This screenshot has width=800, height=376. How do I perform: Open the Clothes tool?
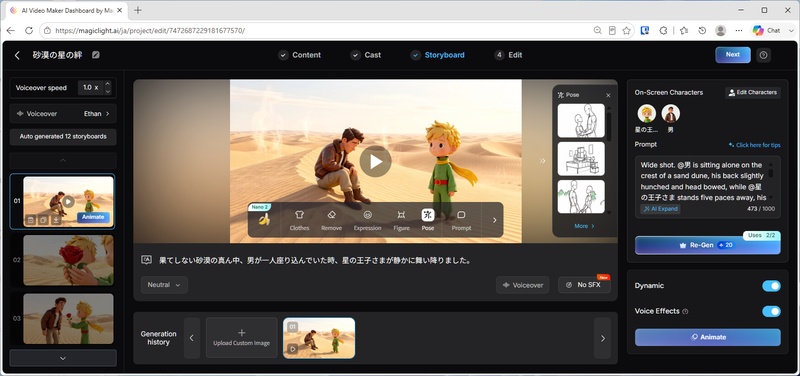click(299, 220)
